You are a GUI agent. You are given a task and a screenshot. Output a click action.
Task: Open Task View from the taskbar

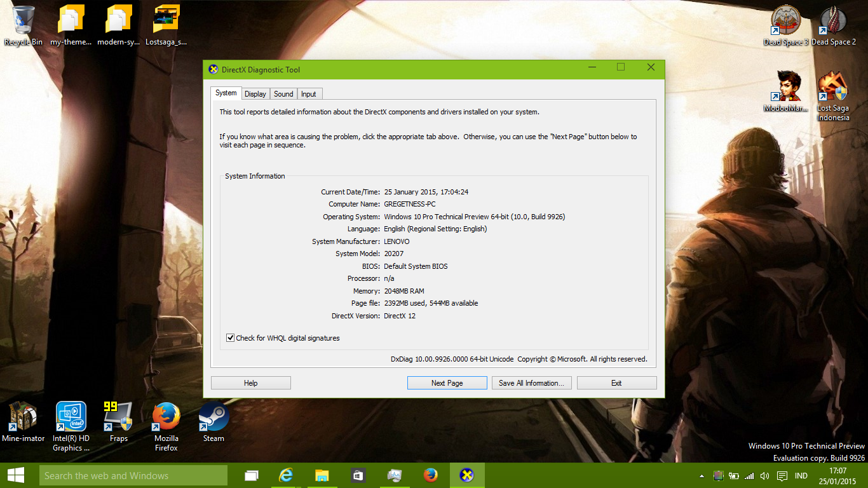pos(252,475)
